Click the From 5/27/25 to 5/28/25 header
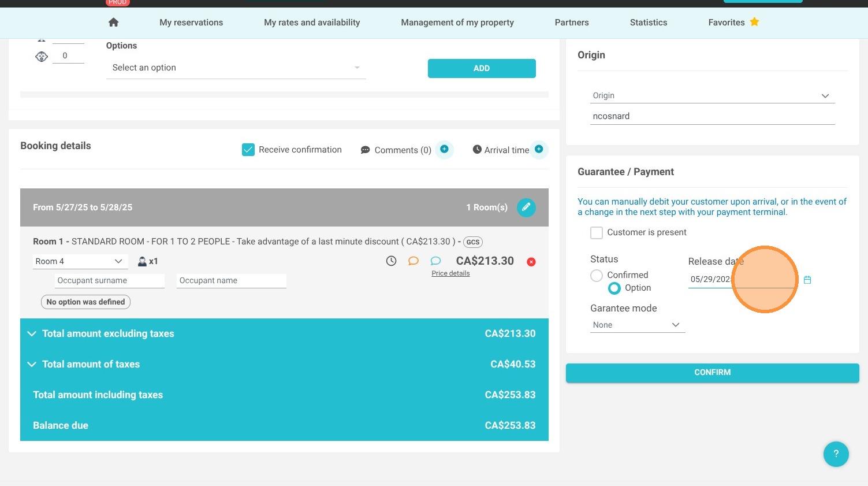 (x=83, y=207)
